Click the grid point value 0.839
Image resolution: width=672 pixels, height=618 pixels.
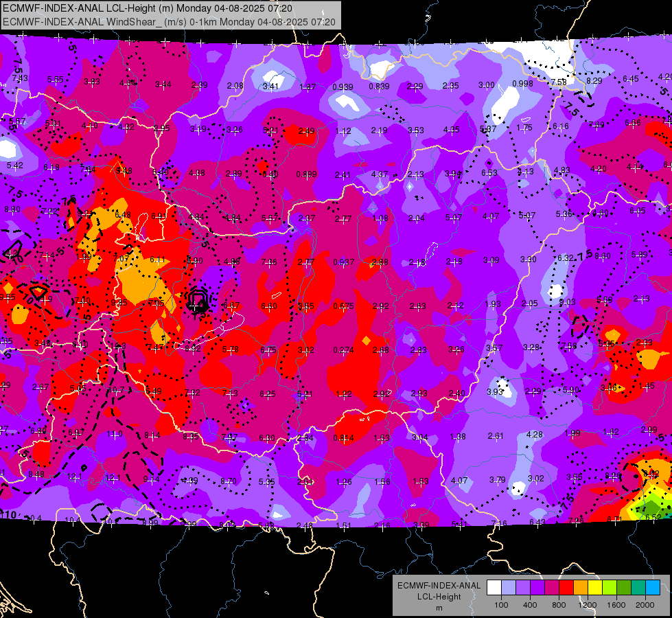pyautogui.click(x=380, y=87)
